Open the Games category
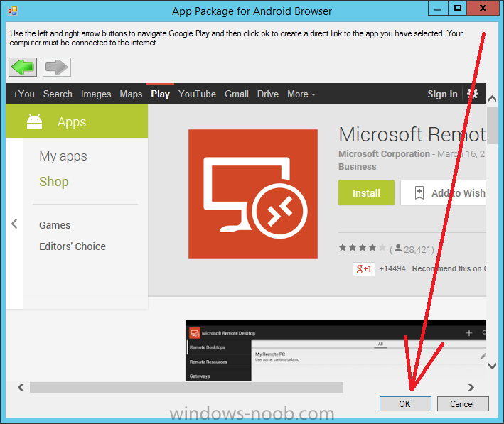 55,225
